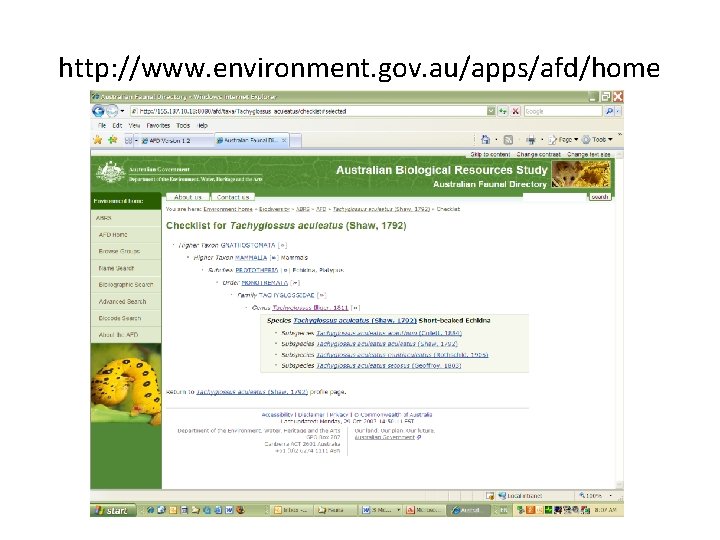This screenshot has height=540, width=720.
Task: Click Add to Favorites star-plus icon
Action: tap(112, 140)
